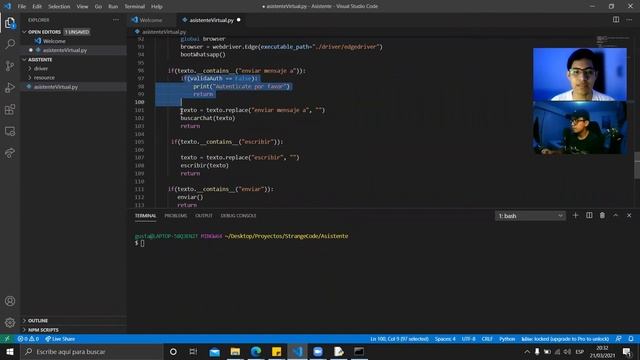
Task: Click the editor vertical scrollbar
Action: point(637,165)
